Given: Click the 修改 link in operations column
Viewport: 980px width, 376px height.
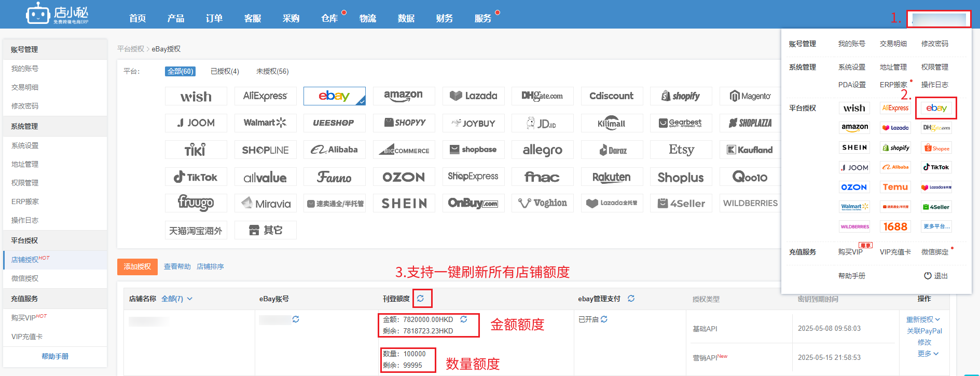Looking at the screenshot, I should point(924,342).
